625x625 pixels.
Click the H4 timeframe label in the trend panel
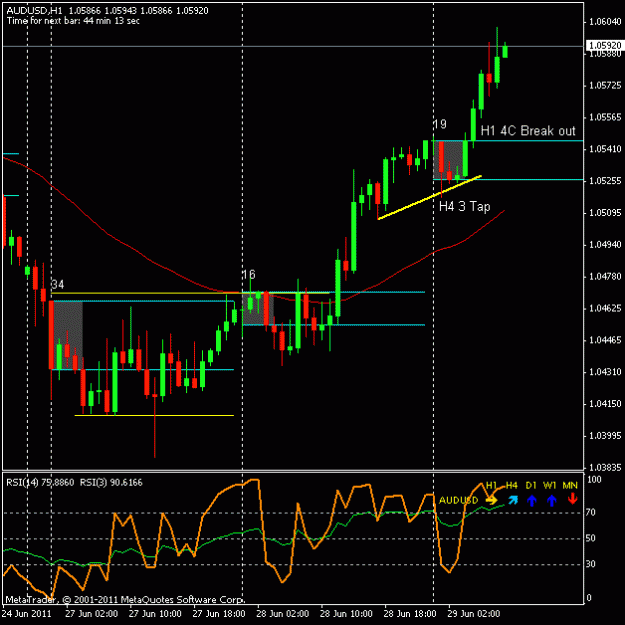(x=511, y=485)
